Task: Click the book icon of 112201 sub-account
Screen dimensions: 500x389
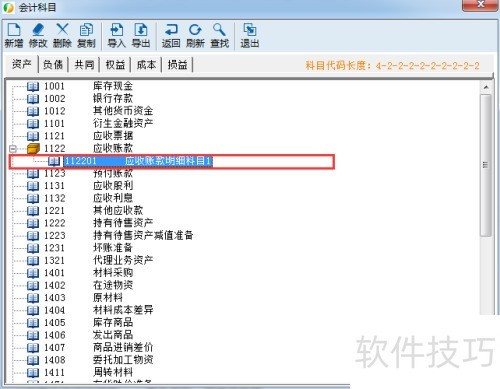Action: 54,161
